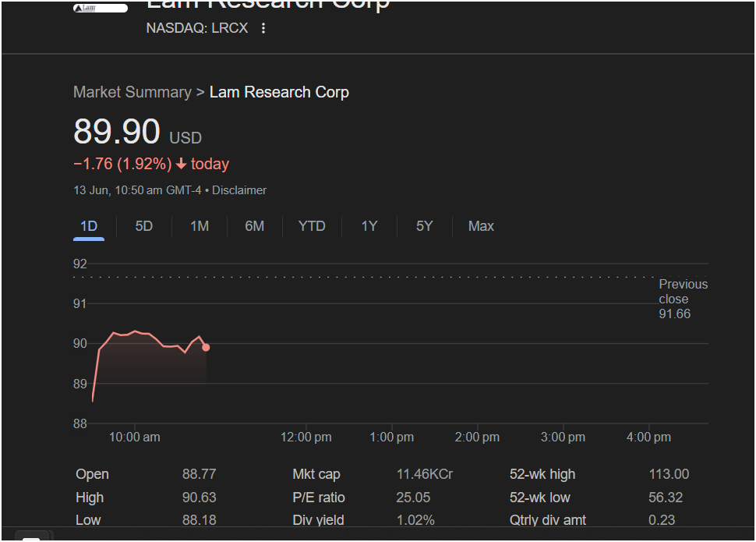This screenshot has height=542, width=756.
Task: Click the 10:00 am axis label
Action: [x=135, y=437]
